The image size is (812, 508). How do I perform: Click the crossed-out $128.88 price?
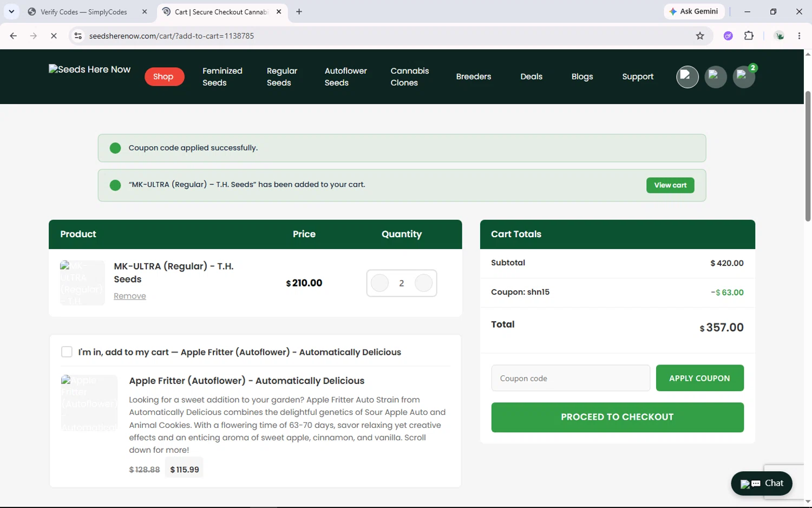[145, 470]
